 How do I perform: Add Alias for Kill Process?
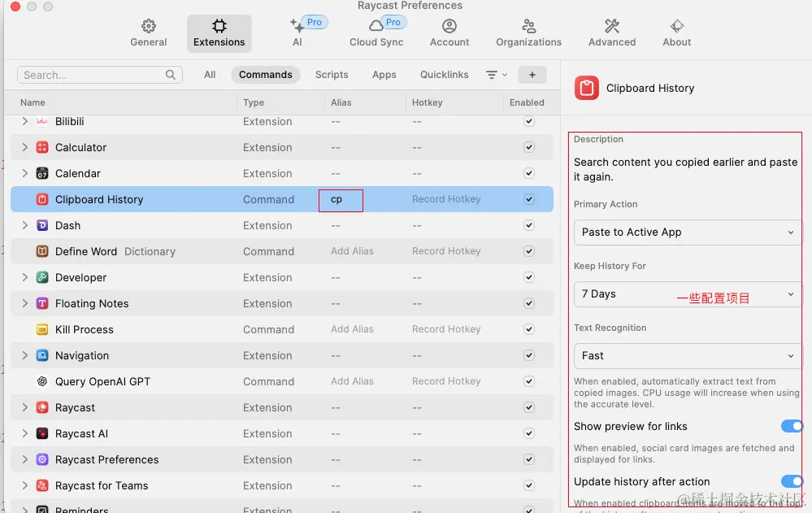(x=352, y=329)
